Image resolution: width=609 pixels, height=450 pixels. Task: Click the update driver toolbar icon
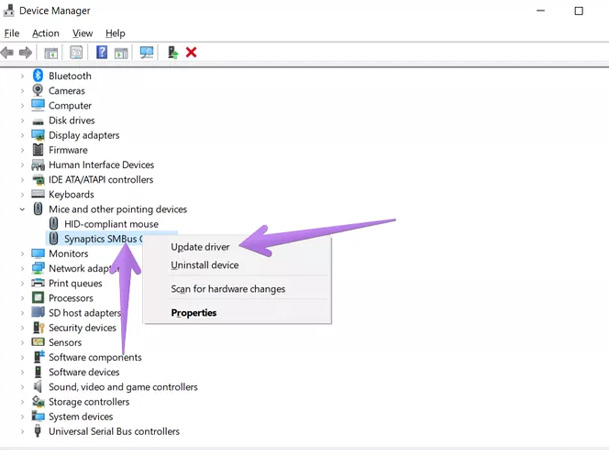173,52
